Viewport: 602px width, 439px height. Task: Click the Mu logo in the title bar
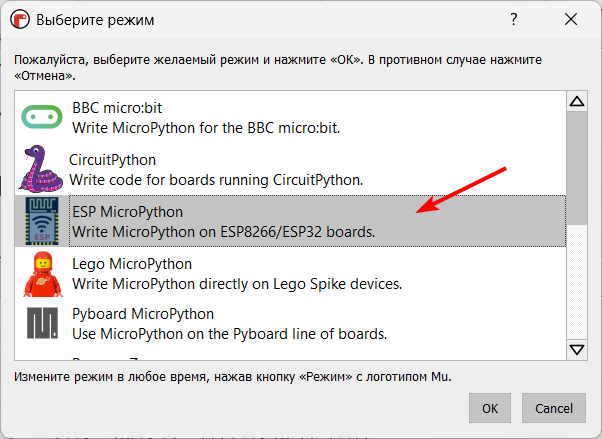pos(20,19)
